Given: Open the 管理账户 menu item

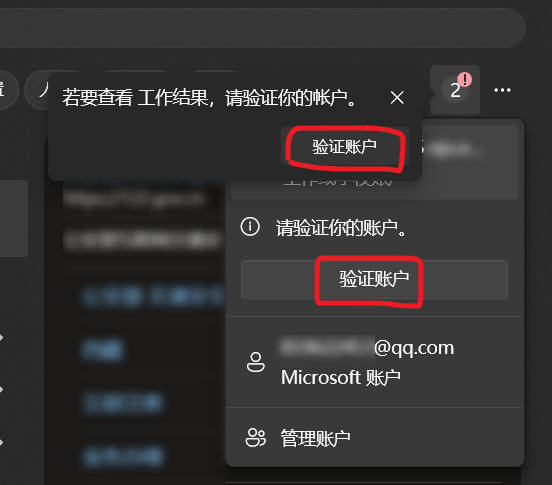Looking at the screenshot, I should point(375,438).
